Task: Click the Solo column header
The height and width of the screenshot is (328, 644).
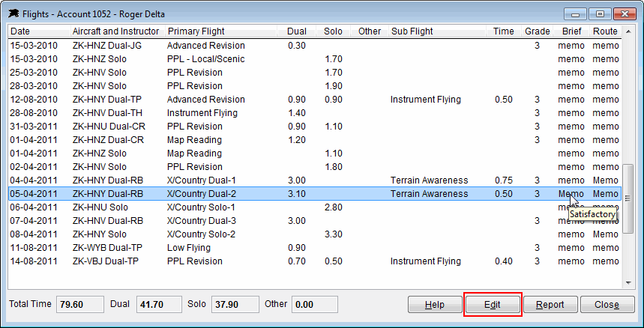Action: [333, 31]
